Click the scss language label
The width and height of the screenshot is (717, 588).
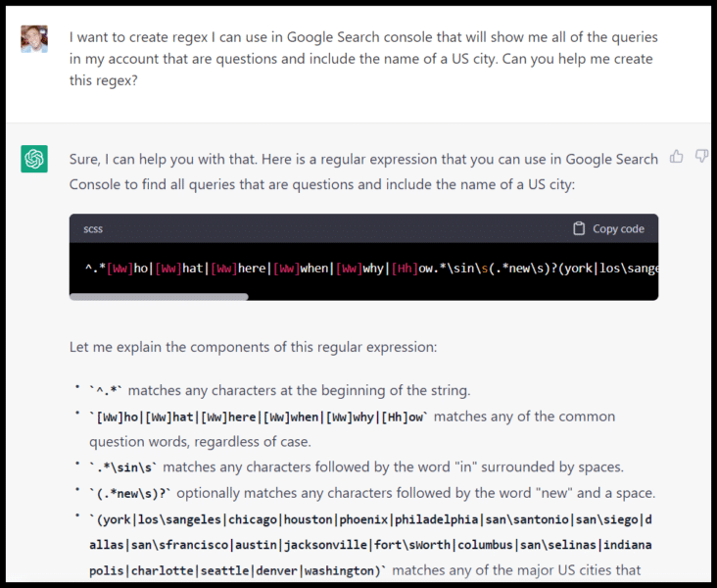(x=94, y=228)
